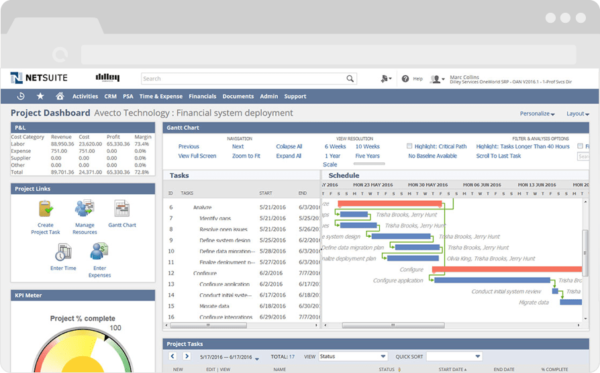Click the Dilley company logo
Screen dimensions: 600x373
pos(108,78)
